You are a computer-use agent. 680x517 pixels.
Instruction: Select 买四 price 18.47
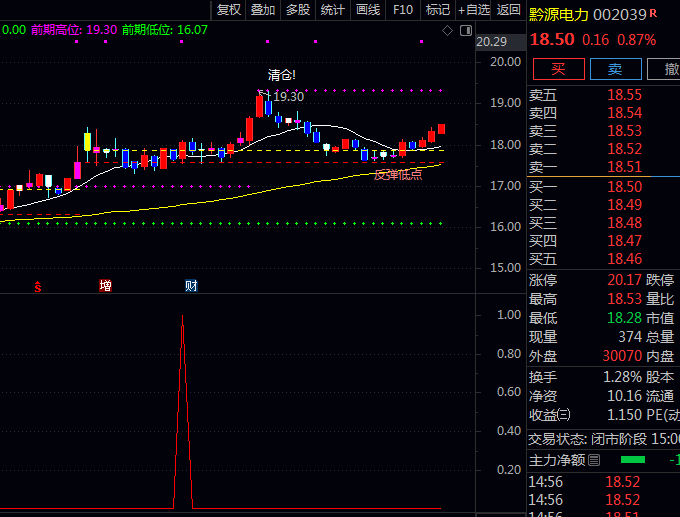pyautogui.click(x=624, y=241)
